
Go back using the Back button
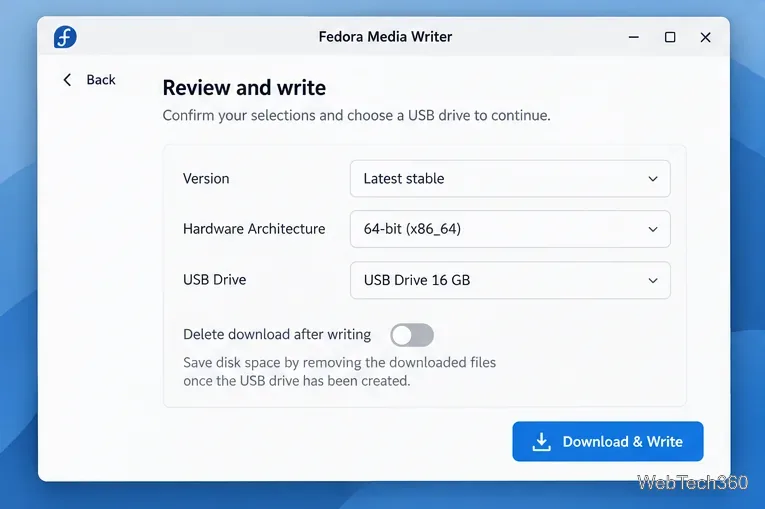89,80
